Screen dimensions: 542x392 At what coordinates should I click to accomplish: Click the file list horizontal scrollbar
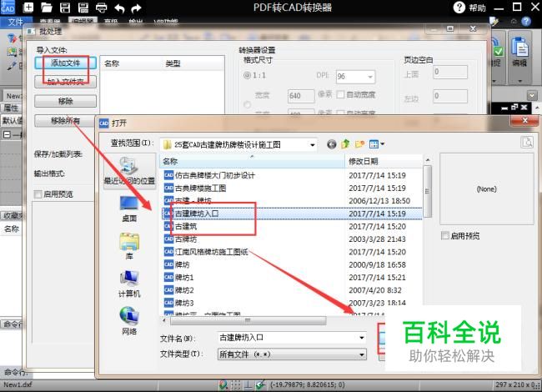tap(248, 321)
